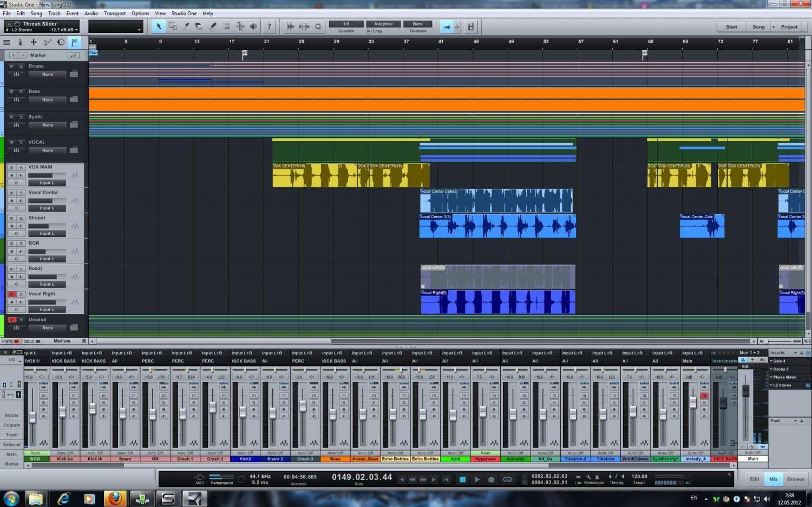
Task: Open the Drums folder bus dropdown
Action: pos(48,75)
